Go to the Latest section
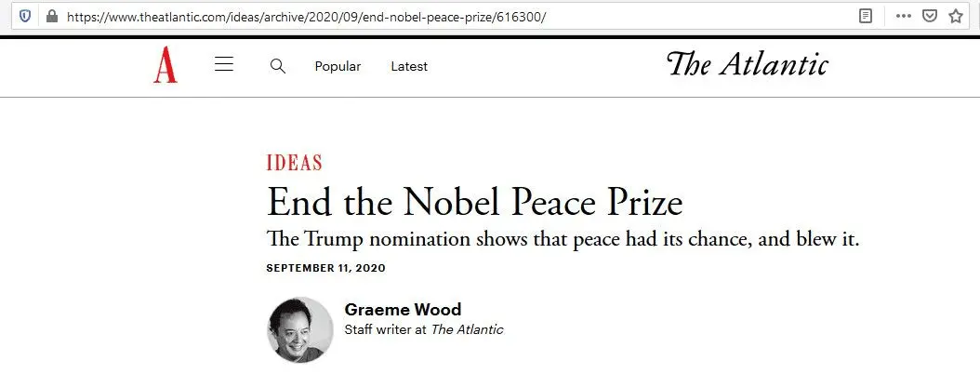This screenshot has height=374, width=980. click(x=409, y=66)
